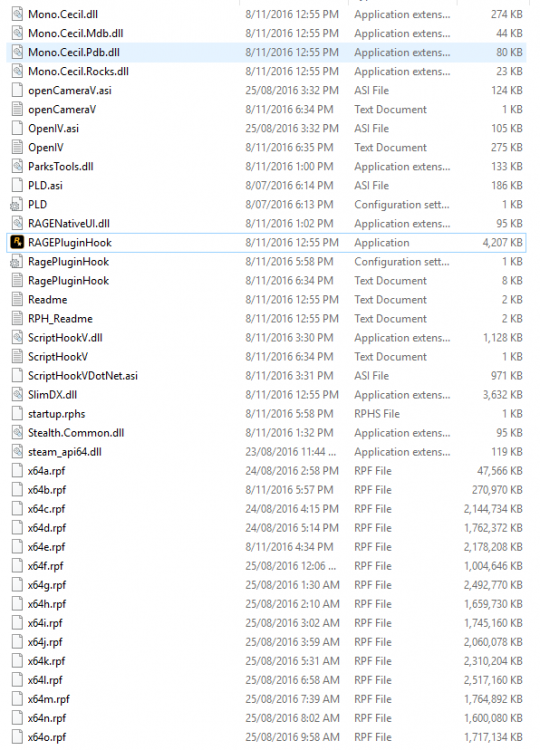This screenshot has width=540, height=750.
Task: Click the RAGENativeUI.dll file name
Action: pyautogui.click(x=69, y=223)
